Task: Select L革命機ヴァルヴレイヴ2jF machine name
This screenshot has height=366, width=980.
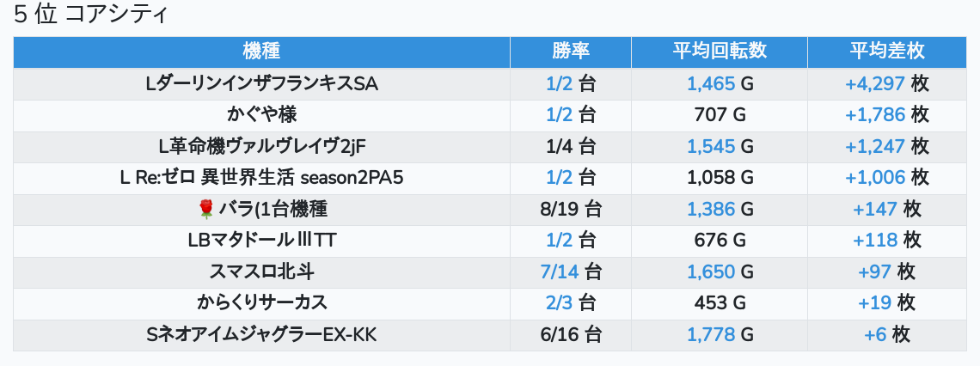Action: click(261, 146)
